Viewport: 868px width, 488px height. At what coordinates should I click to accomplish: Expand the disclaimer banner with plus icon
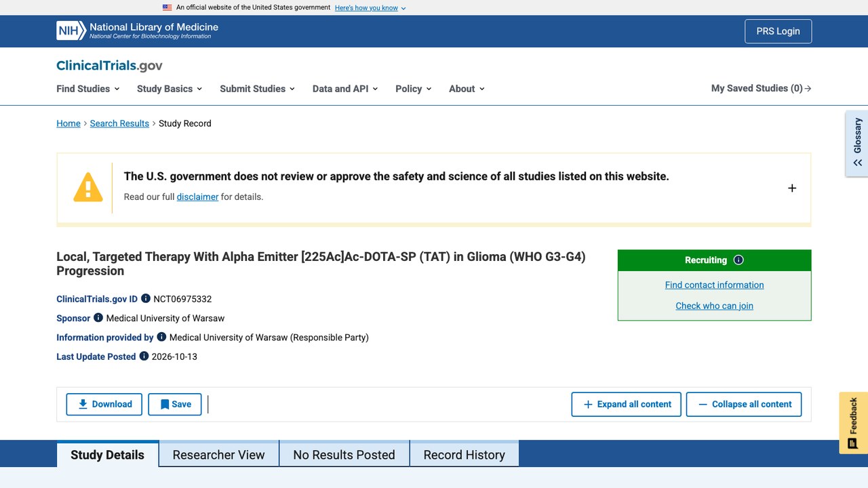point(792,188)
